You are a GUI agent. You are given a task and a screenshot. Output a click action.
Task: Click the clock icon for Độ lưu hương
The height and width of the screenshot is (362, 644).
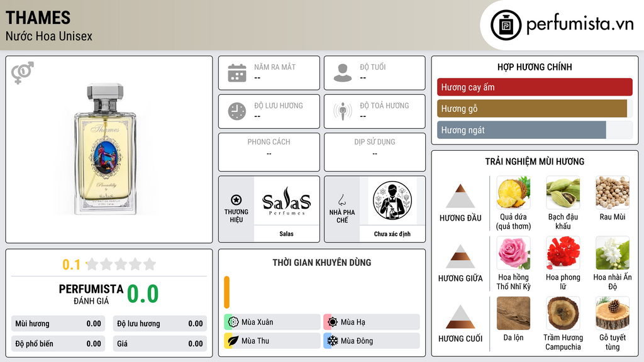click(237, 111)
